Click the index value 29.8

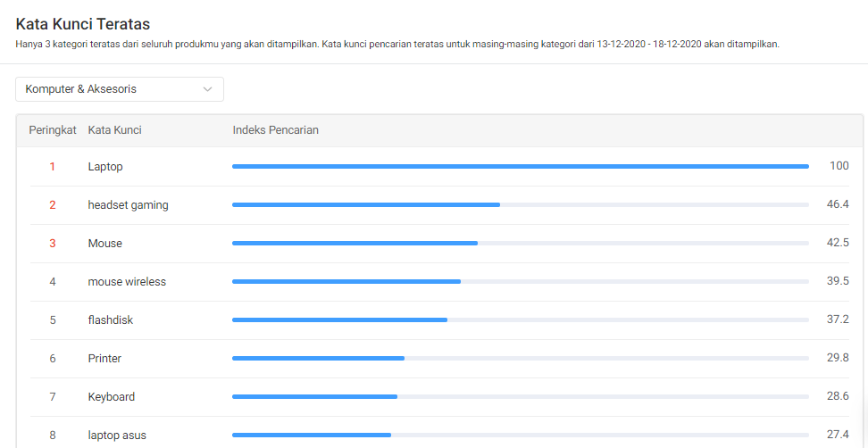pos(838,358)
